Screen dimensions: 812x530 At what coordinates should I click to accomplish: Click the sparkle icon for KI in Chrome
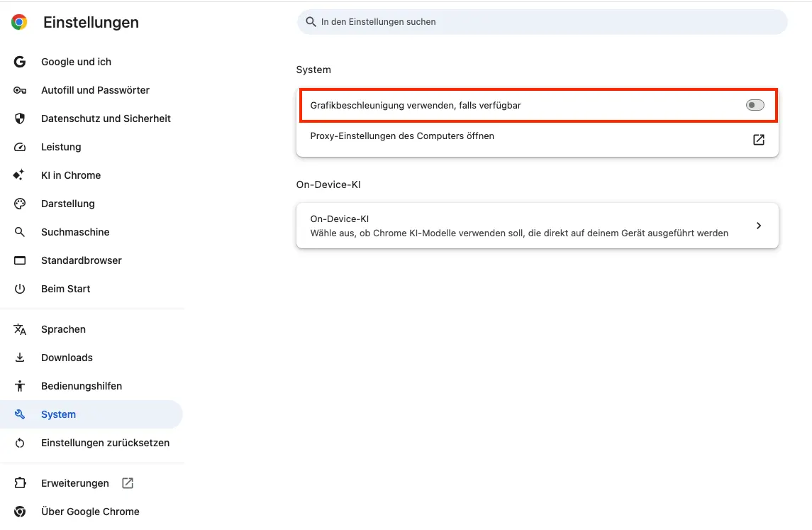coord(18,175)
